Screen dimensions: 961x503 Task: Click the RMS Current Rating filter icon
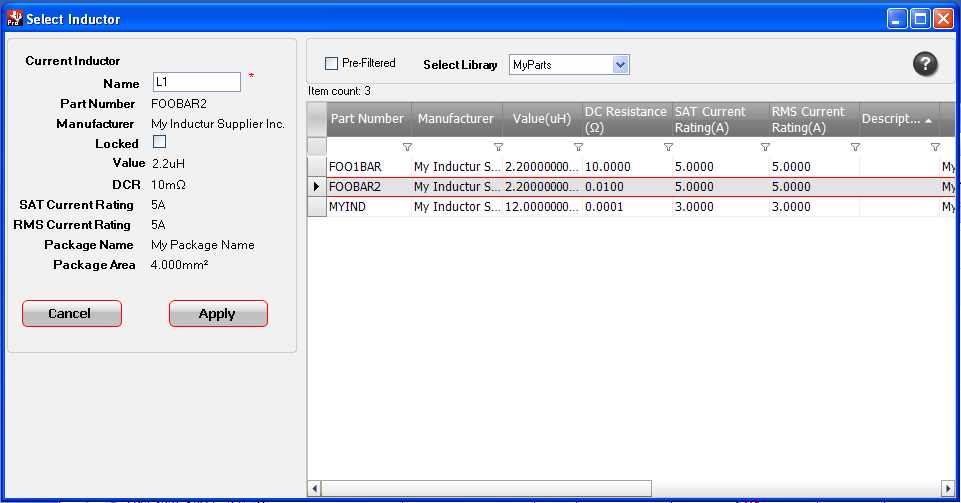click(x=855, y=147)
